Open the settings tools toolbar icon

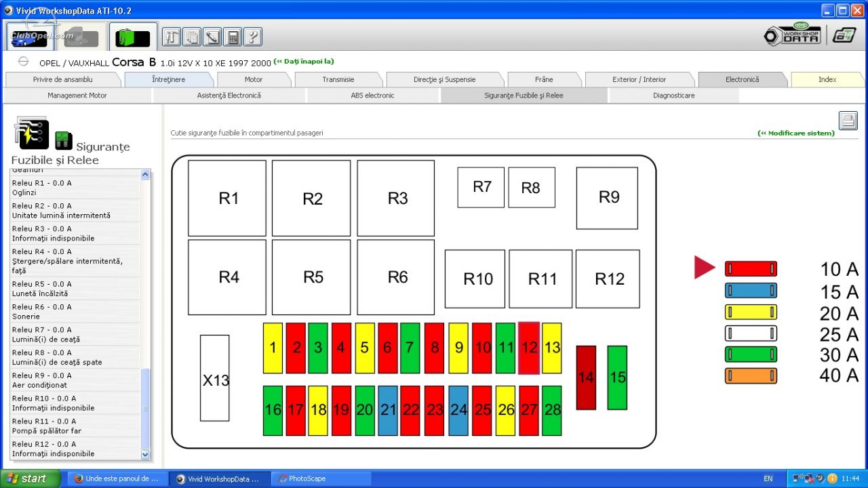pyautogui.click(x=171, y=37)
